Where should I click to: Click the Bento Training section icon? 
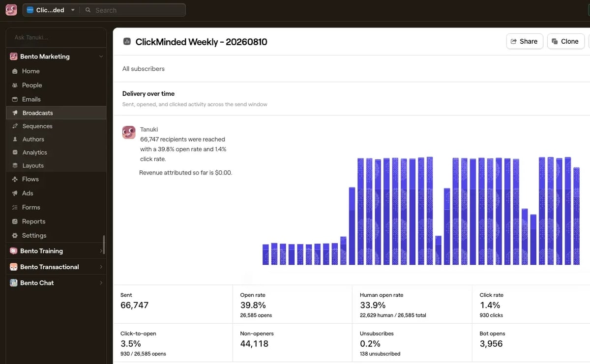coord(14,251)
